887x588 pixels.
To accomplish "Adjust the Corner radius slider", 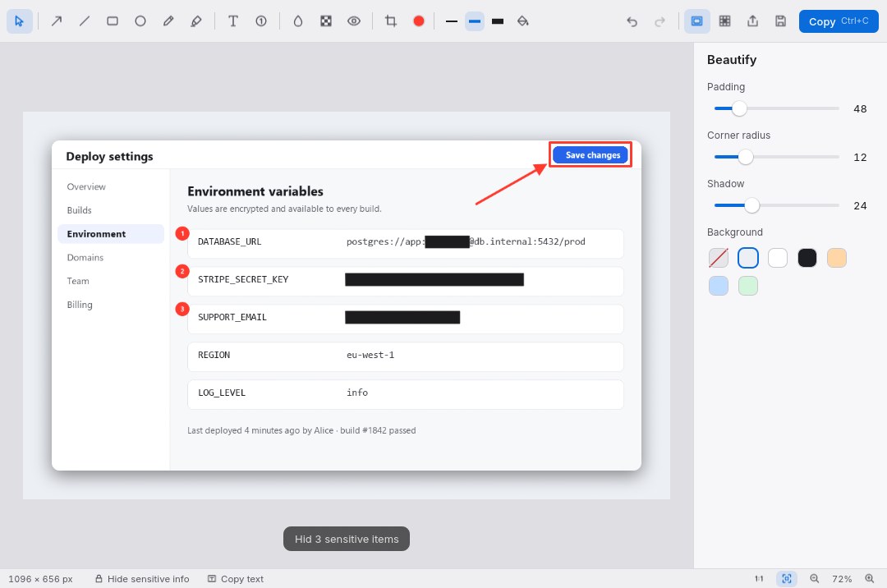I will [x=777, y=157].
